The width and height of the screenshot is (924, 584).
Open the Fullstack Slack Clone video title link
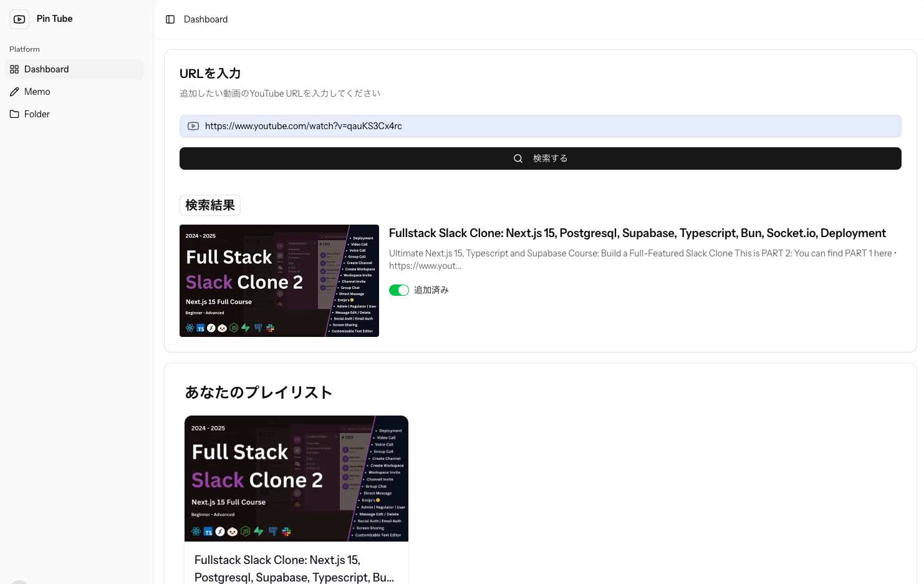(637, 233)
